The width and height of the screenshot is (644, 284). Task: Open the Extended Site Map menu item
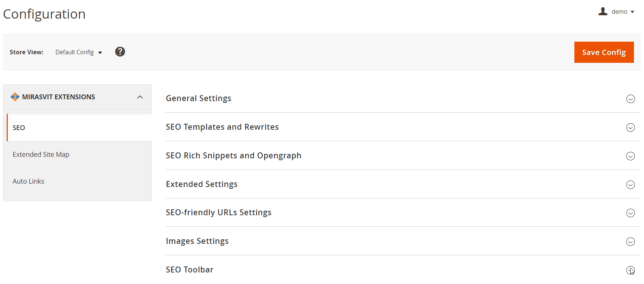(x=41, y=155)
